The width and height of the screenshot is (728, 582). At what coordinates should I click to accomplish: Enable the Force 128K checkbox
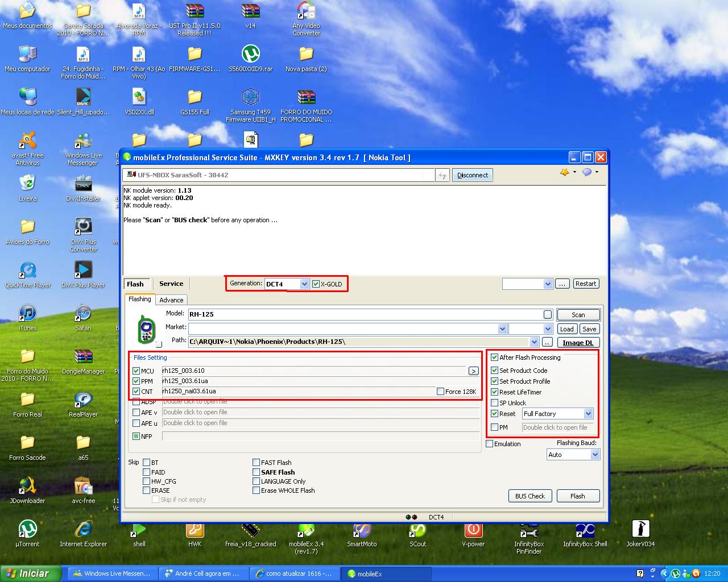point(440,391)
